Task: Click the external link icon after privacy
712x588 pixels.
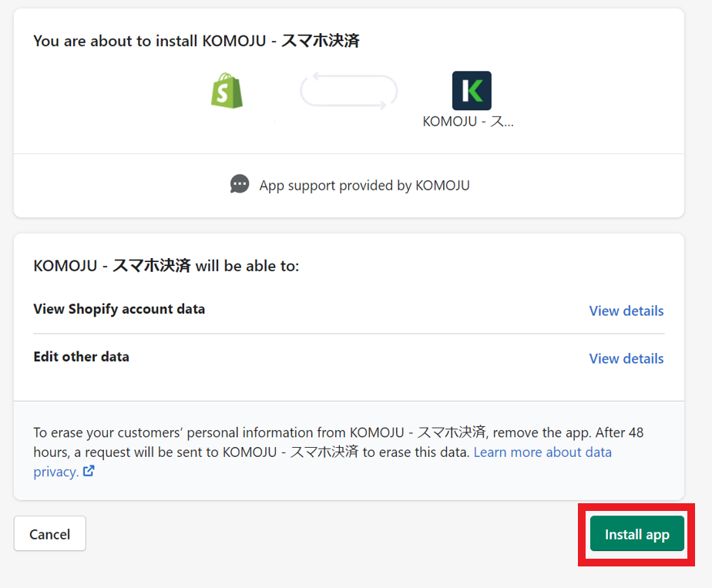Action: tap(89, 471)
